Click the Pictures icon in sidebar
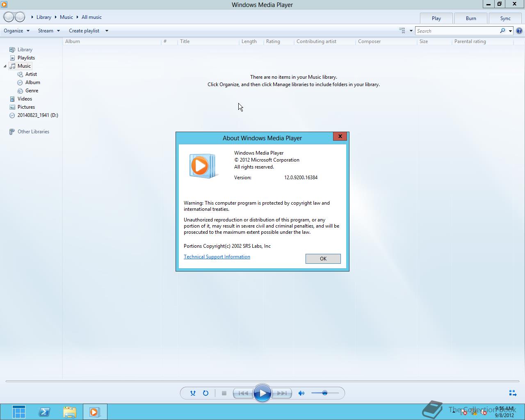This screenshot has width=525, height=420. 12,107
